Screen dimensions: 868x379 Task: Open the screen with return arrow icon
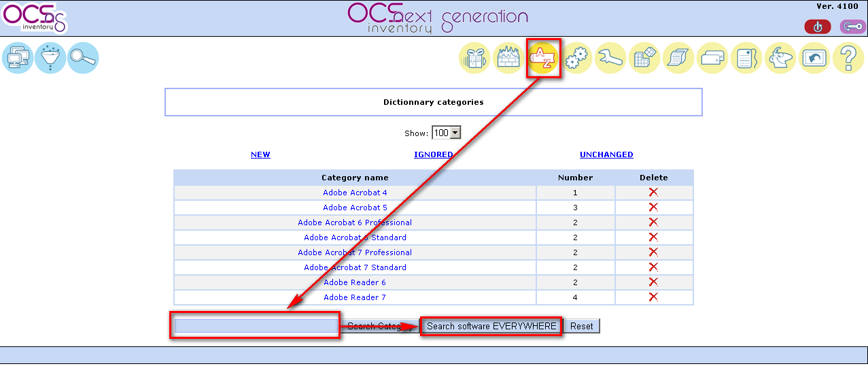click(x=814, y=59)
